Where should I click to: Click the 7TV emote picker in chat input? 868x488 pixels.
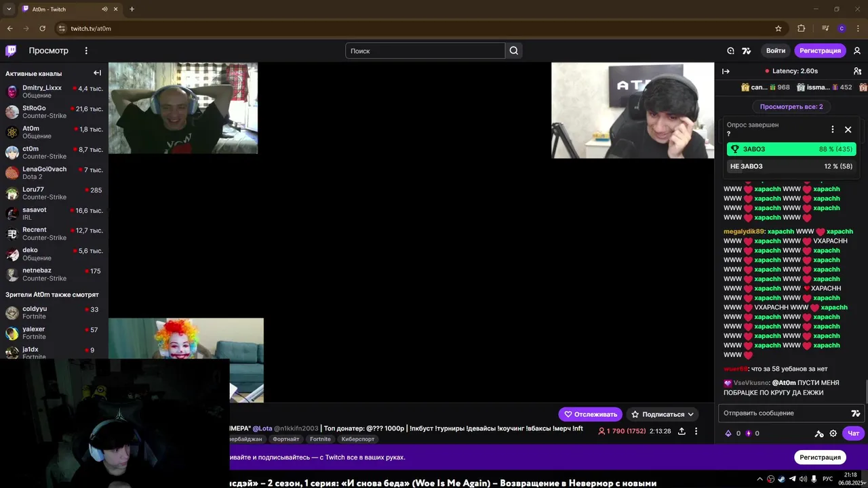[855, 413]
